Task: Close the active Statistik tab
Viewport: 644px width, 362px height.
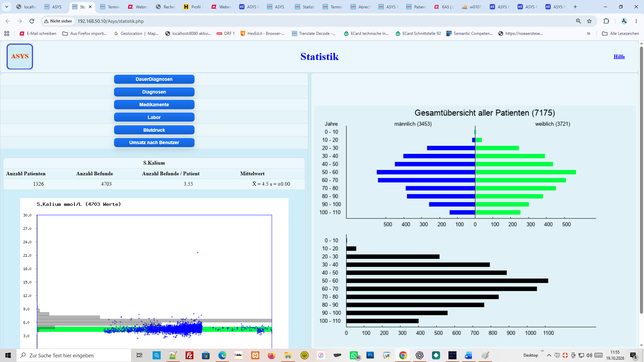Action: [90, 7]
